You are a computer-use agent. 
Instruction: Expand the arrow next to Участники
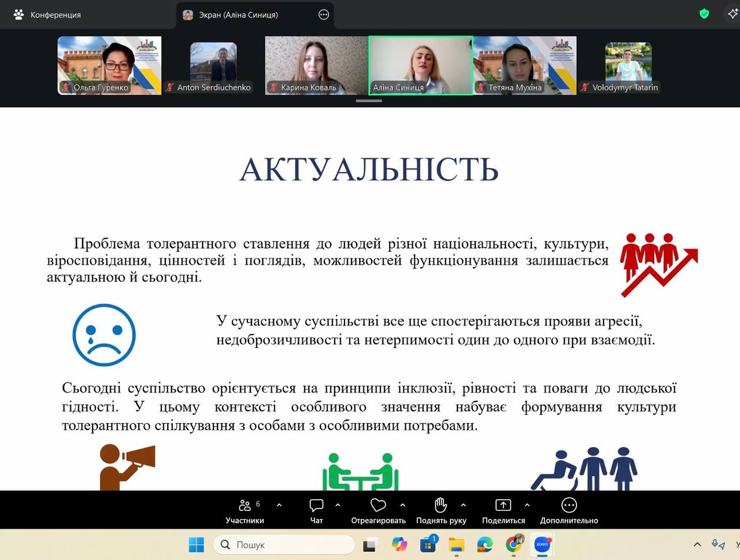(279, 505)
